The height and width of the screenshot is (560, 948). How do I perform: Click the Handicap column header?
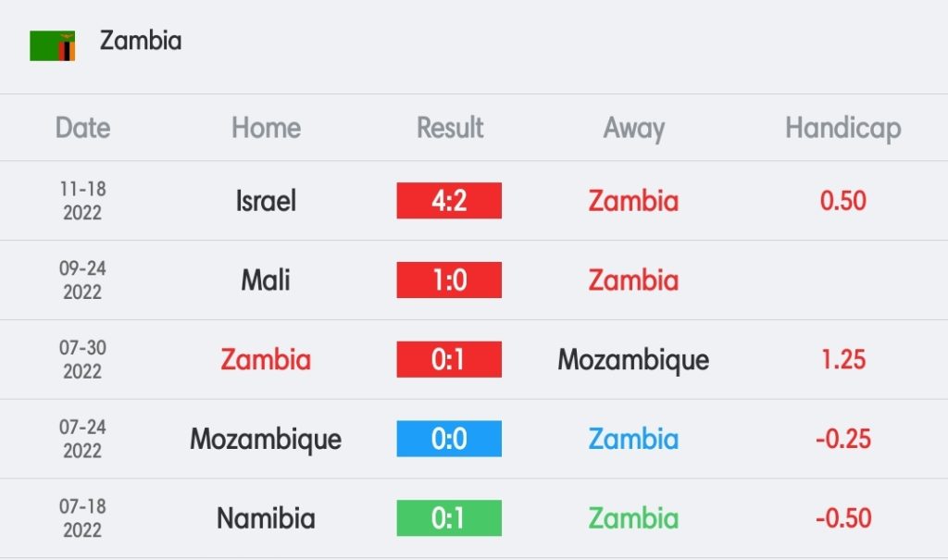click(843, 129)
